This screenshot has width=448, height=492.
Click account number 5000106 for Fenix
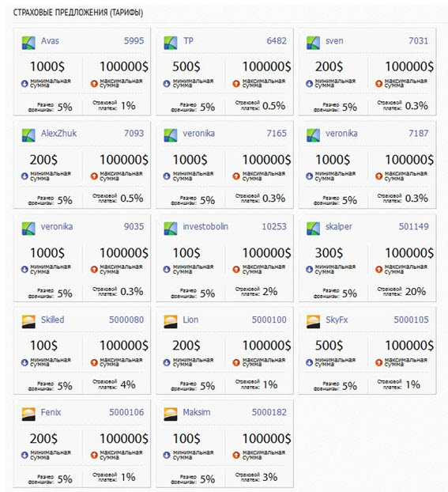pyautogui.click(x=126, y=412)
